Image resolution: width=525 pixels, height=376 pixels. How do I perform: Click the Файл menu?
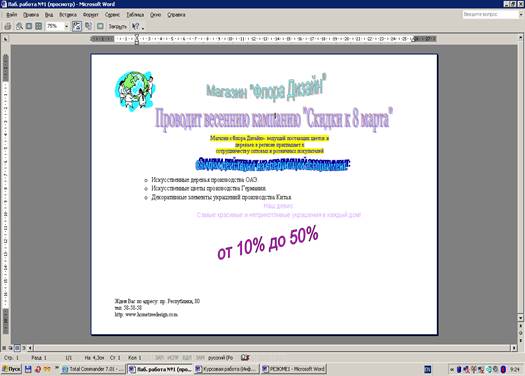point(11,15)
